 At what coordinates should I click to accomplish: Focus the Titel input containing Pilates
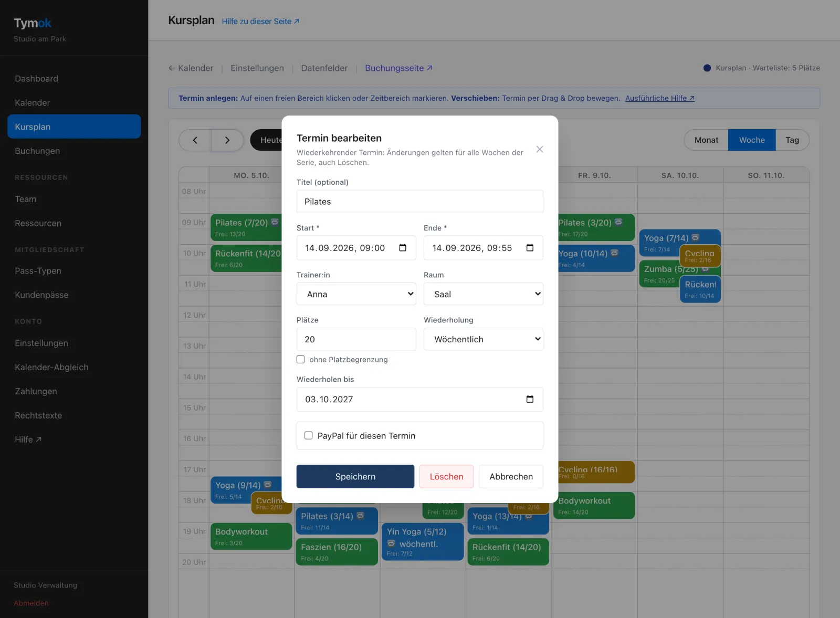[420, 202]
